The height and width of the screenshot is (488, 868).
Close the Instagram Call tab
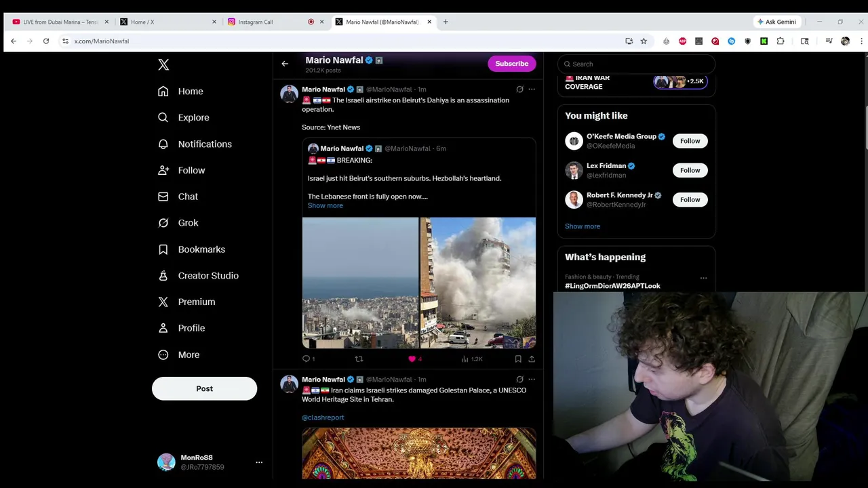(322, 22)
